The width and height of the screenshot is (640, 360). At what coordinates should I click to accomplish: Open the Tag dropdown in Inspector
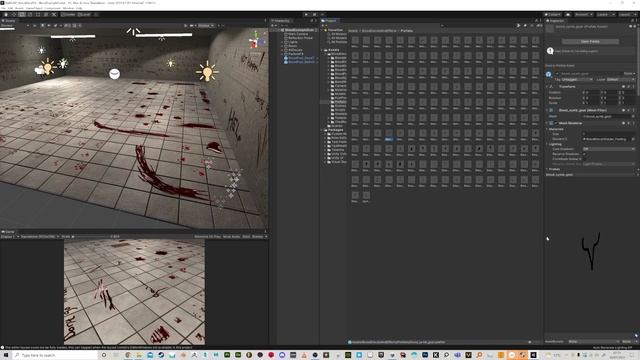coord(577,79)
